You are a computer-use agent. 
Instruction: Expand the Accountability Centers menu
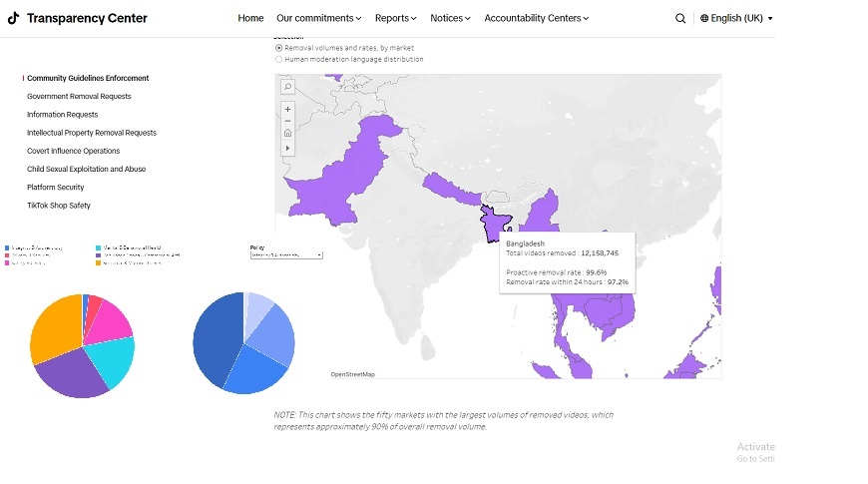[537, 18]
